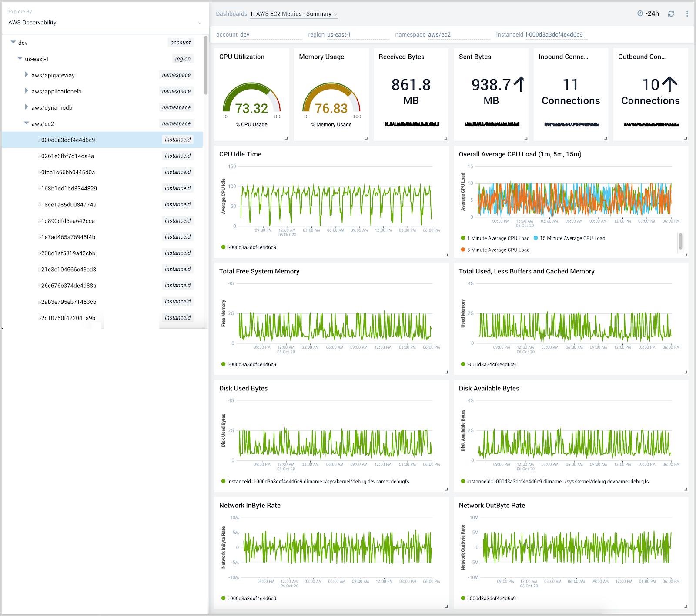Select instance i-168b1dd1bd3344829 in tree

tap(67, 188)
